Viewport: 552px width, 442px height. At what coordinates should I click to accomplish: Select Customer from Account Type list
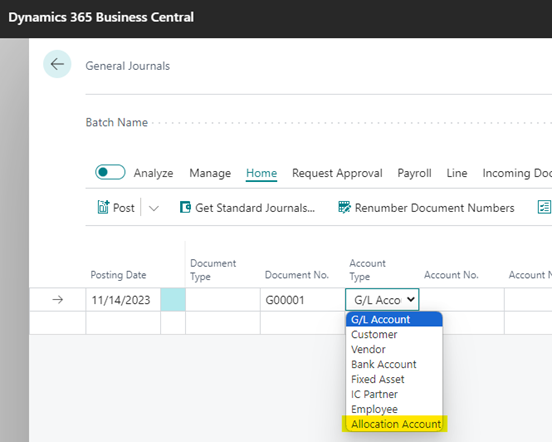coord(394,334)
